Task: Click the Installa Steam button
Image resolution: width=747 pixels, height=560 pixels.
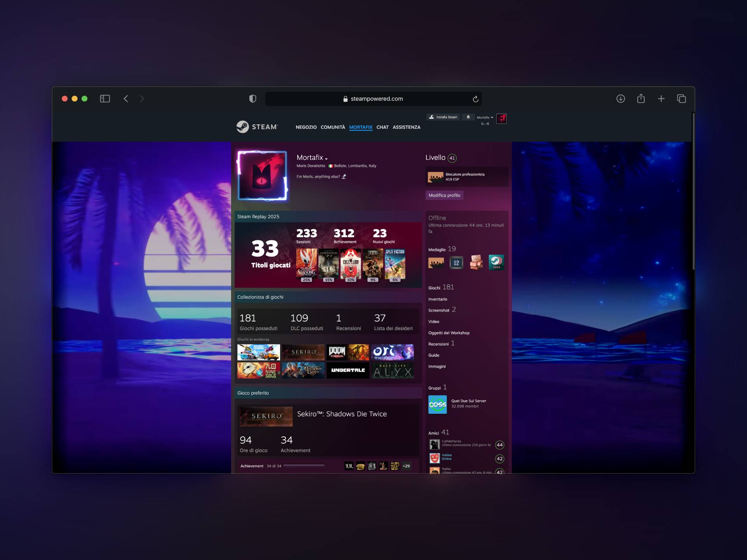Action: point(443,117)
